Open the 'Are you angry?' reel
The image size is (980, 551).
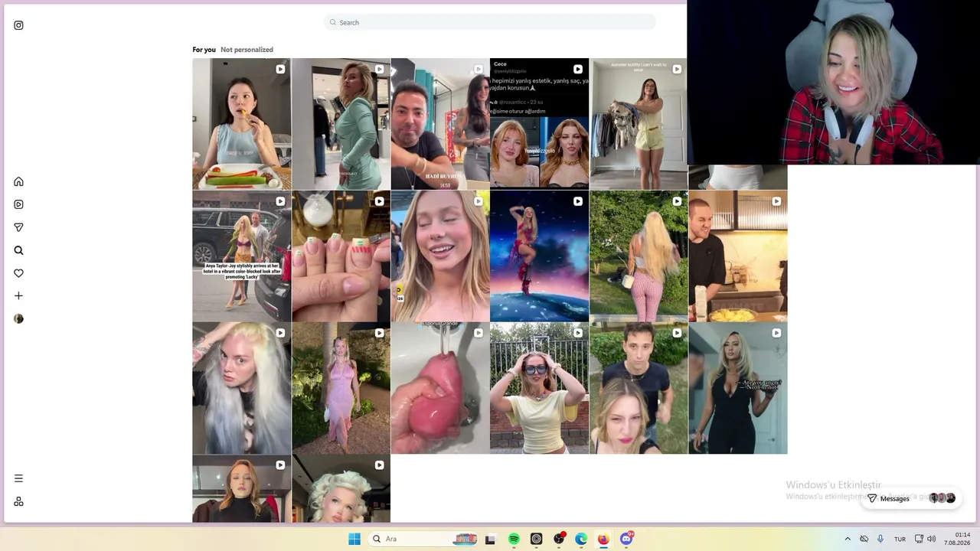[738, 388]
